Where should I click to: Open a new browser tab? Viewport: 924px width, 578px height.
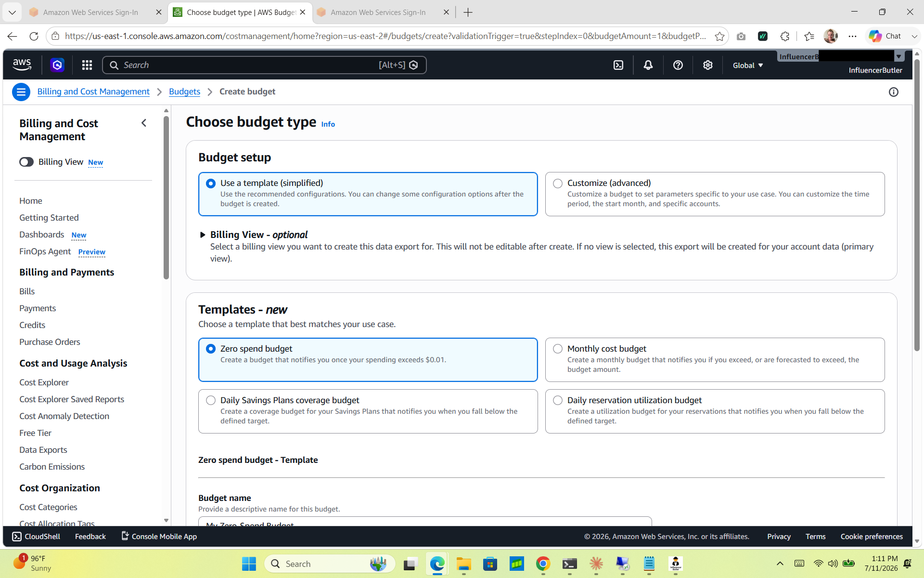tap(468, 13)
